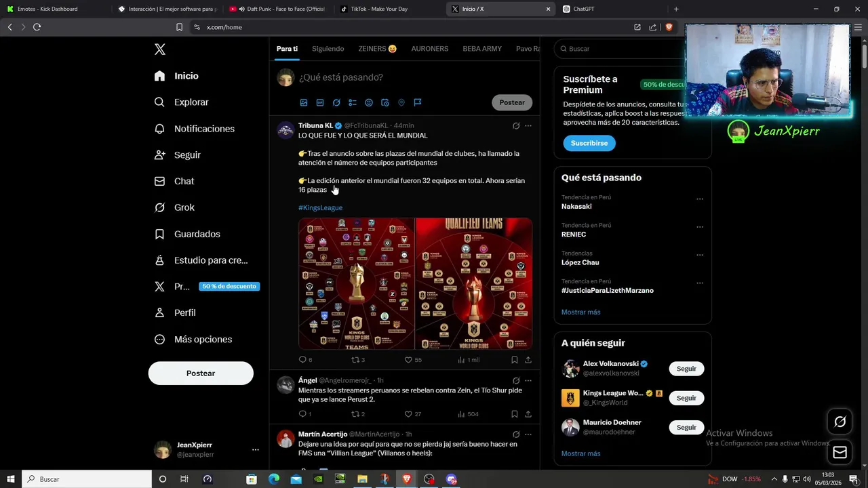Click the Brave shields icon
This screenshot has height=488, width=868.
(x=669, y=27)
